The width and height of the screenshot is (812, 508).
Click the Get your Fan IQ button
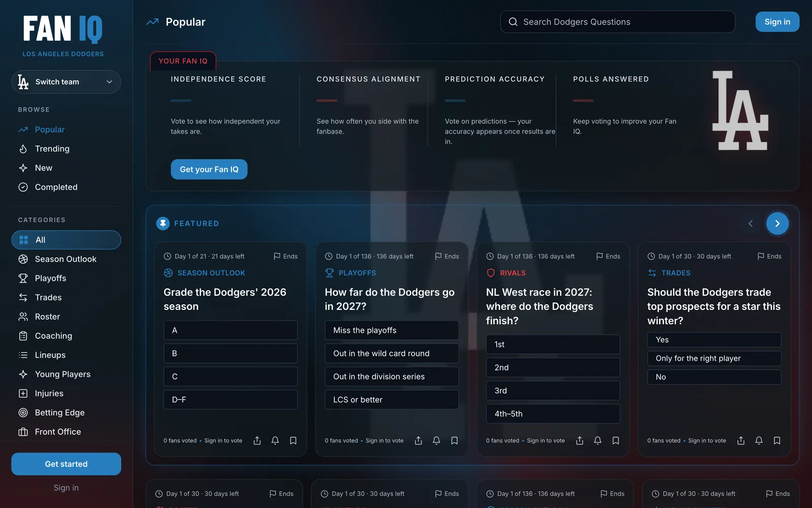point(209,169)
